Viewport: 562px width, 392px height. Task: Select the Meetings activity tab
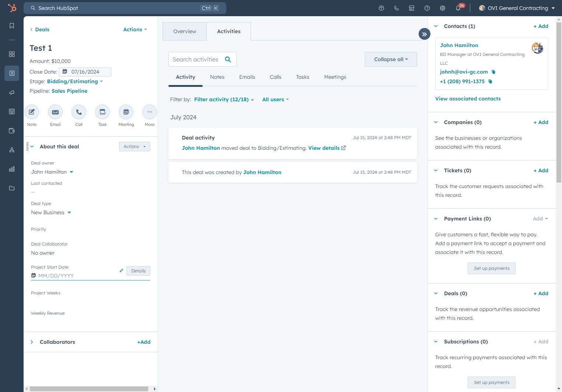335,77
